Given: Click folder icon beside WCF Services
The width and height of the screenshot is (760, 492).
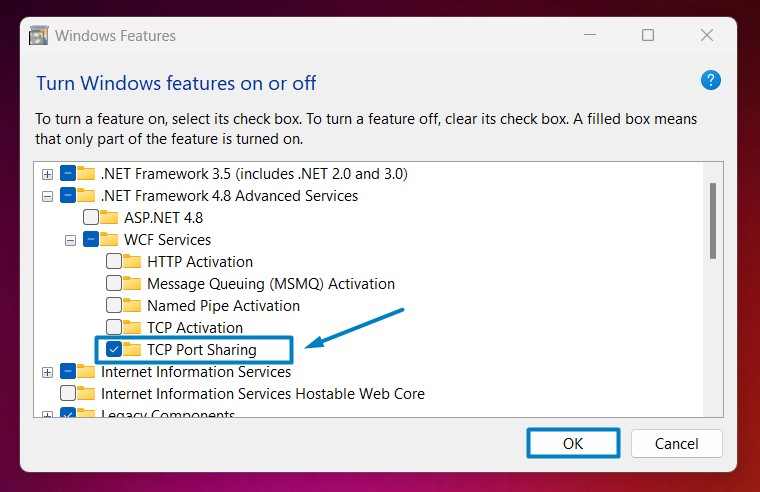Looking at the screenshot, I should [109, 239].
